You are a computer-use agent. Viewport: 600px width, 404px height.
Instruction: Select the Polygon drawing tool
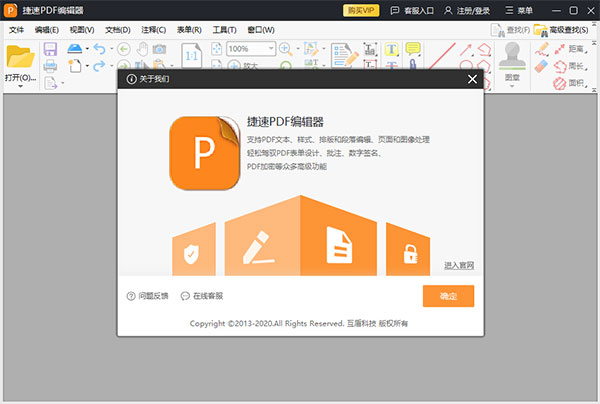click(484, 49)
